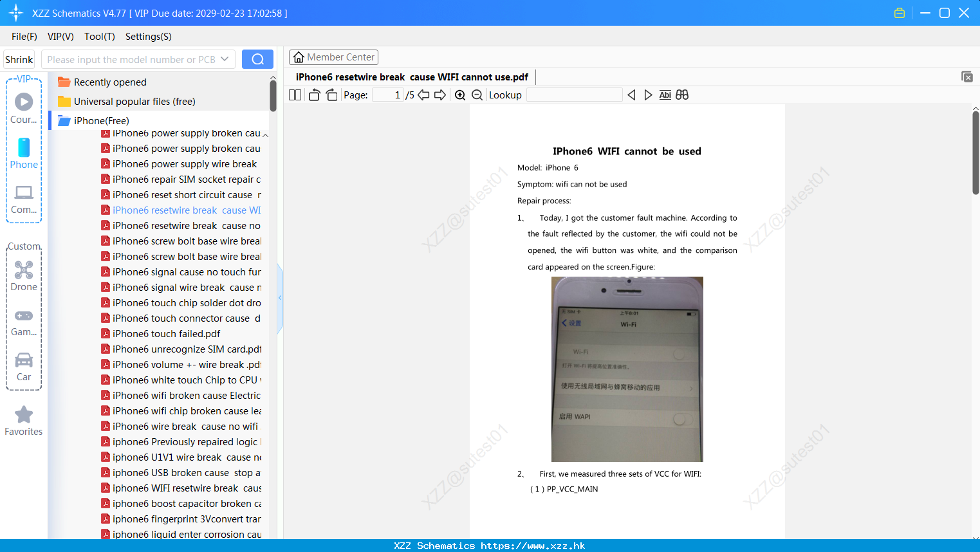Click the Shrink button
The height and width of the screenshot is (552, 980).
click(x=19, y=59)
